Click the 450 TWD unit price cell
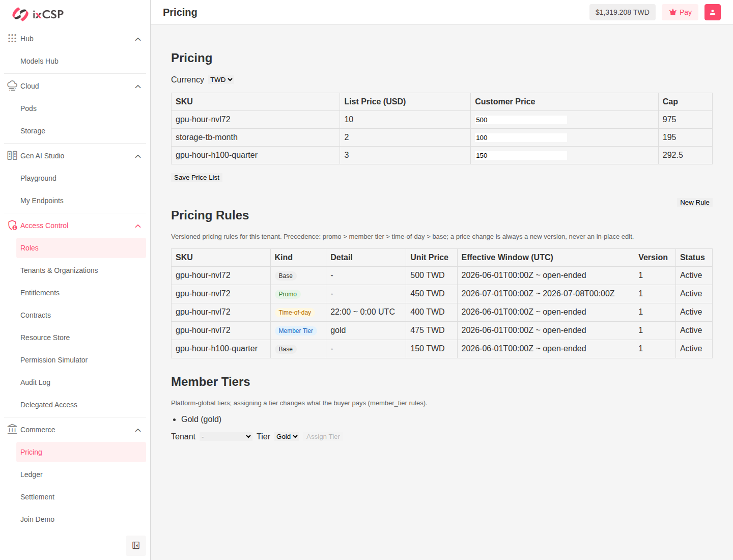Image resolution: width=733 pixels, height=560 pixels. 431,294
